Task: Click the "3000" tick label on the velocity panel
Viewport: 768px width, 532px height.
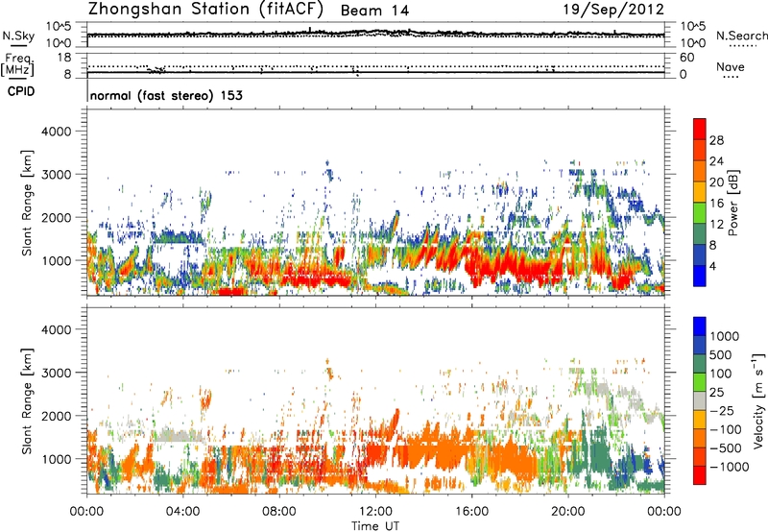Action: 56,373
